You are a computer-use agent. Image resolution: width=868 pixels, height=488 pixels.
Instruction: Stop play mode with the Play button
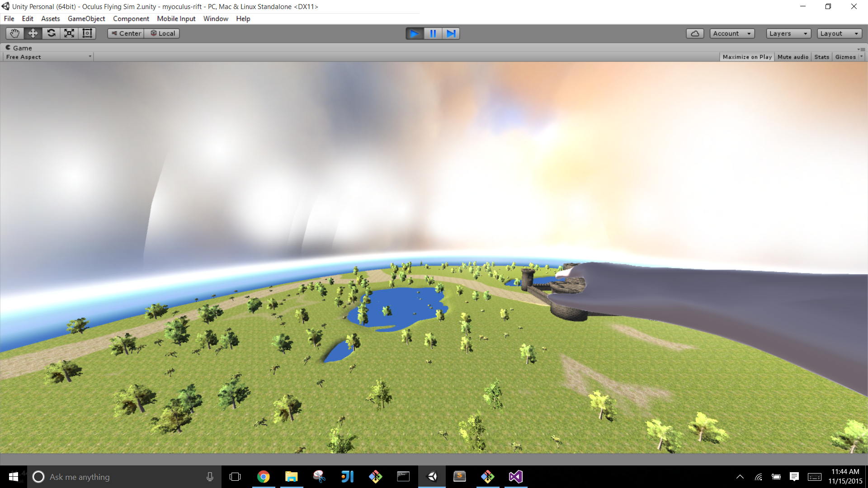point(414,33)
